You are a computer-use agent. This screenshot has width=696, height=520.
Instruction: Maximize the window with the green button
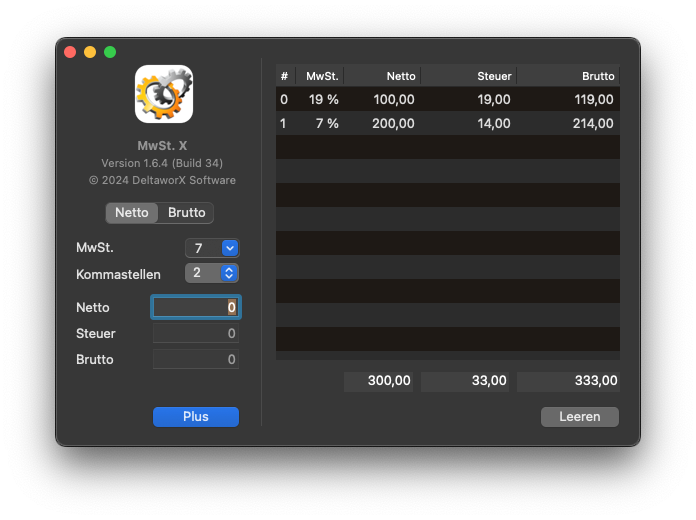point(110,52)
